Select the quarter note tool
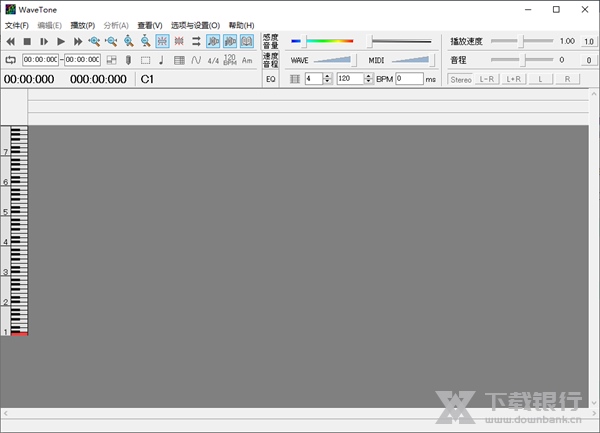The width and height of the screenshot is (600, 433). 162,60
